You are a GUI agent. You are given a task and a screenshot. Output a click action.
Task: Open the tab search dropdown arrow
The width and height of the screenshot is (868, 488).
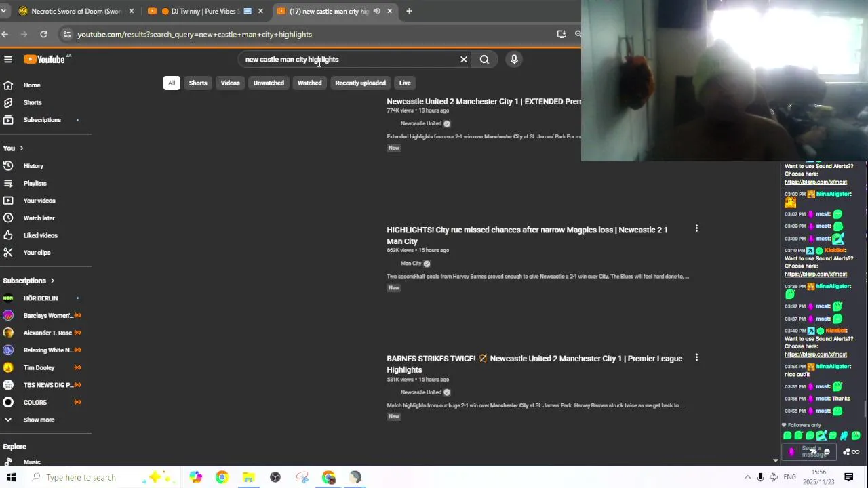3,11
